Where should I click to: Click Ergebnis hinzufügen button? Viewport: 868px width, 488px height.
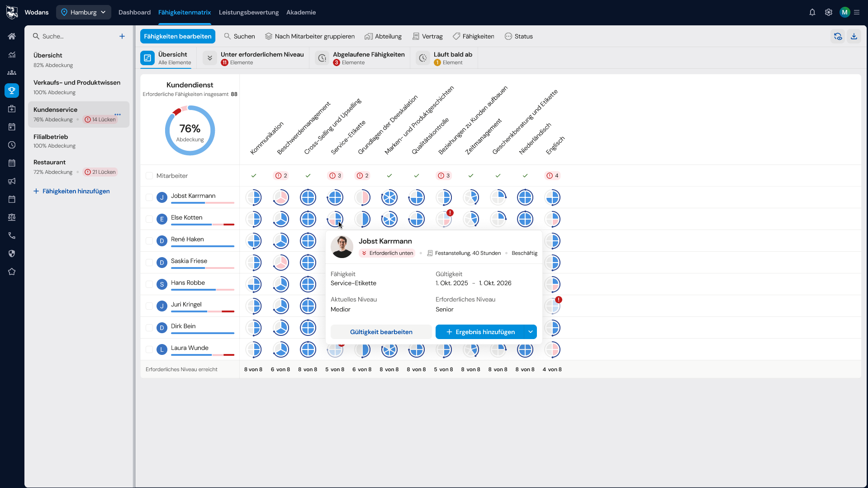479,332
